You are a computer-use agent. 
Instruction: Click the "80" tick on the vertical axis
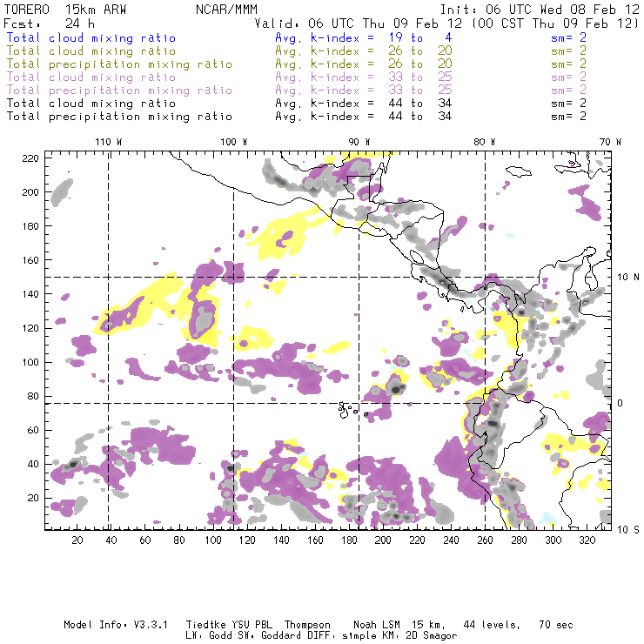33,396
